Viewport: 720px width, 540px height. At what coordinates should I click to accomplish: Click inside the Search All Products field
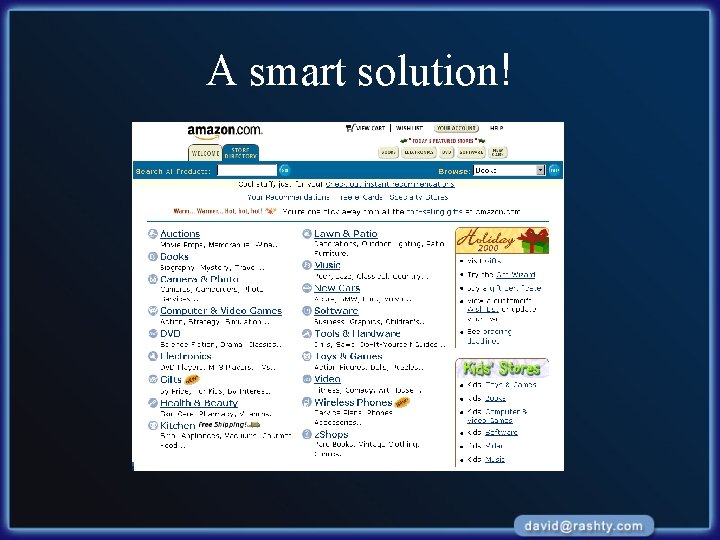247,170
